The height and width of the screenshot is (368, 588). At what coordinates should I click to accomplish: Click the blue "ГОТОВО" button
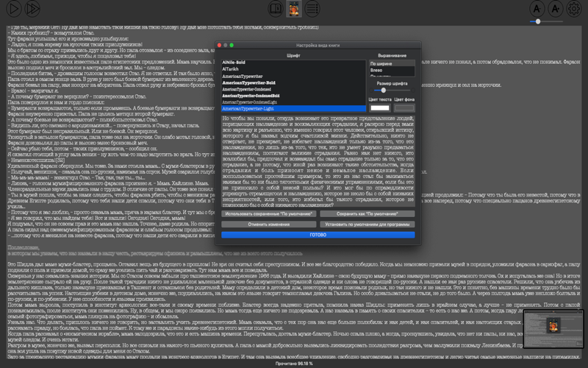[x=318, y=235]
